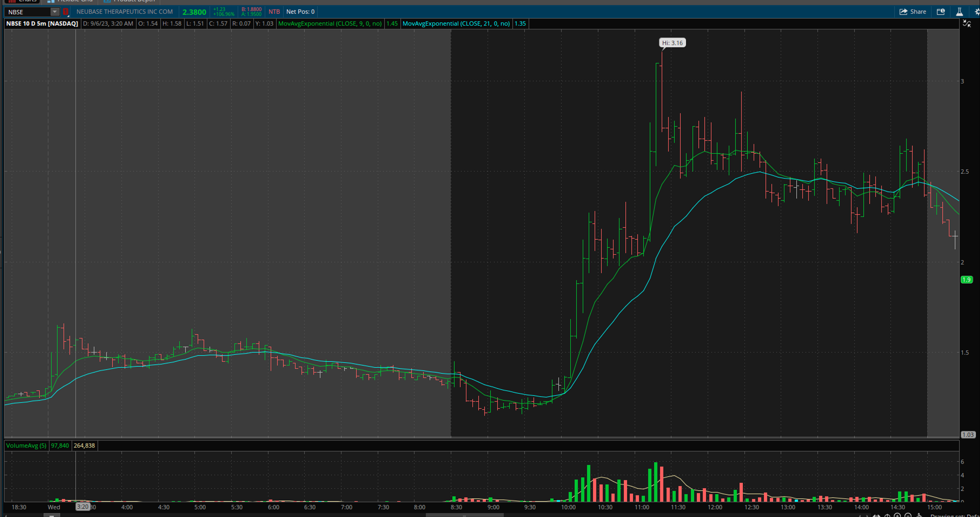This screenshot has width=980, height=517.
Task: Click the NBSE 10 D 5m [NASDAQ] chart label
Action: coord(42,23)
